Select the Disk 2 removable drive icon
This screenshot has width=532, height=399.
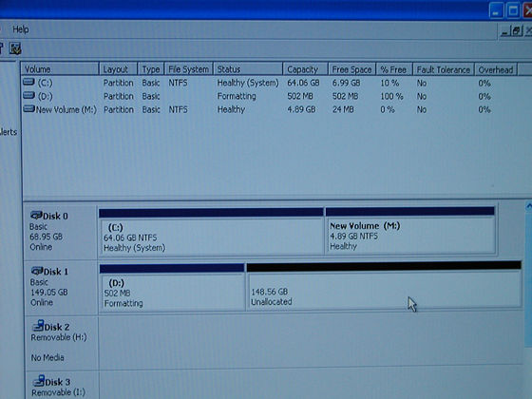(x=38, y=325)
